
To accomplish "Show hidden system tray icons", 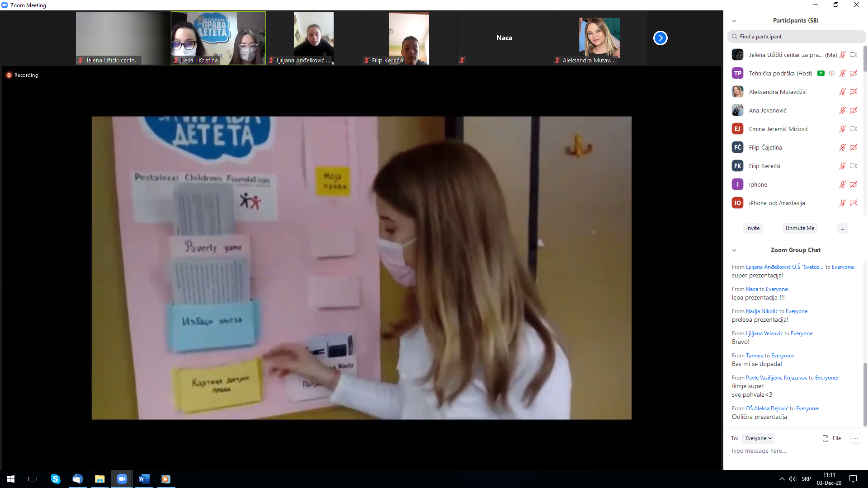I will click(782, 479).
